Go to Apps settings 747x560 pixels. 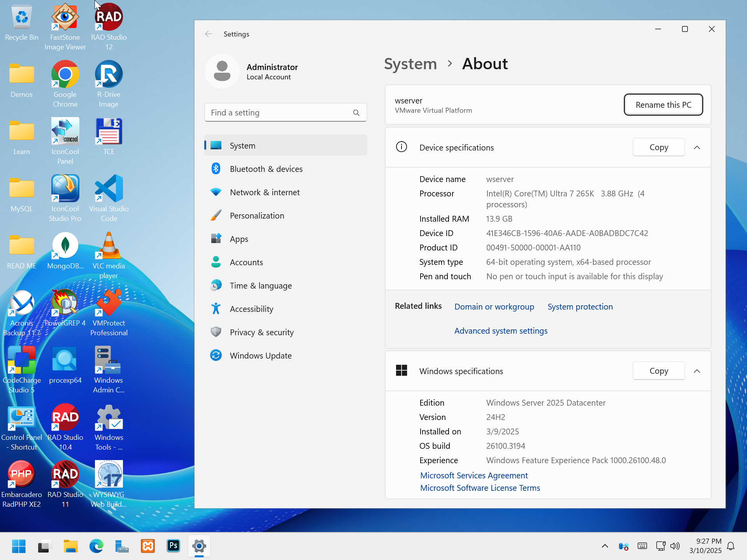pyautogui.click(x=286, y=239)
